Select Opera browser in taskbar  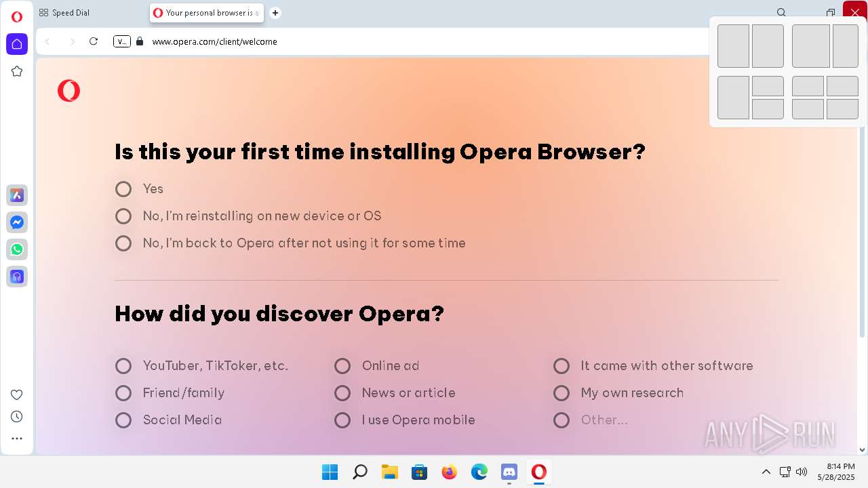[x=539, y=472]
